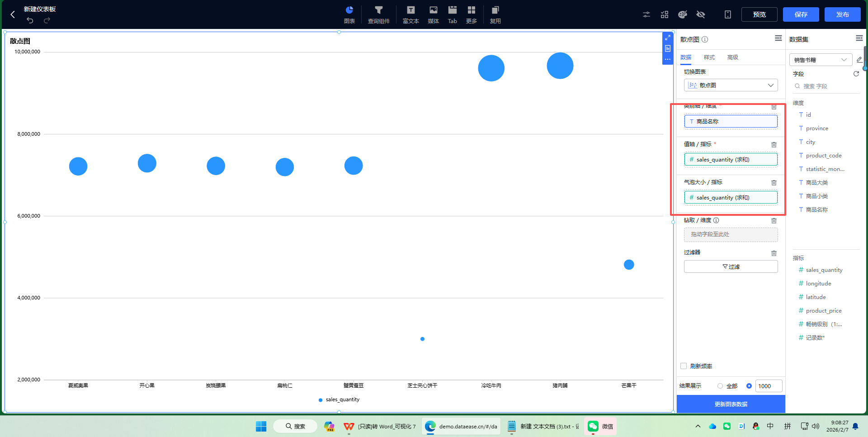Screen dimensions: 868x437
Task: Delete the 气泡大小 / 指标 field with trash icon
Action: click(774, 183)
